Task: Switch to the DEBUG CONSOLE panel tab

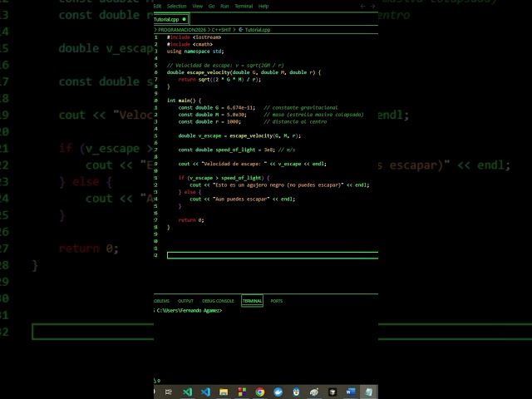Action: click(218, 301)
